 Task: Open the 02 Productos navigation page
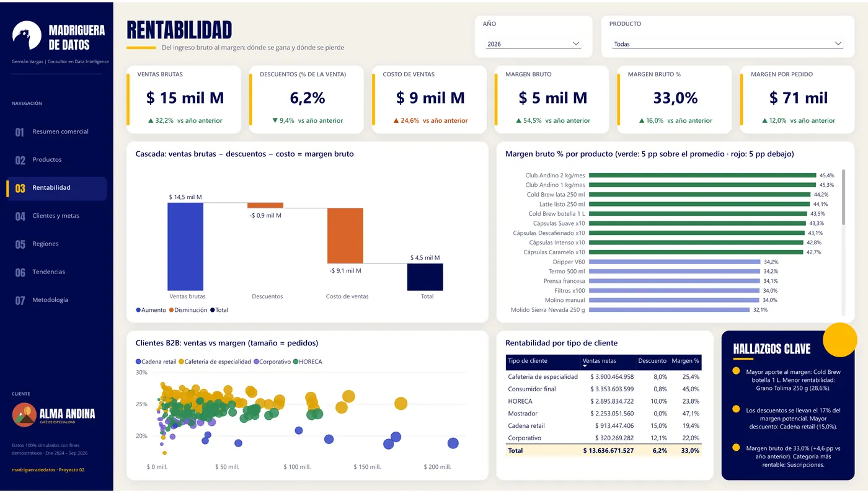[56, 160]
